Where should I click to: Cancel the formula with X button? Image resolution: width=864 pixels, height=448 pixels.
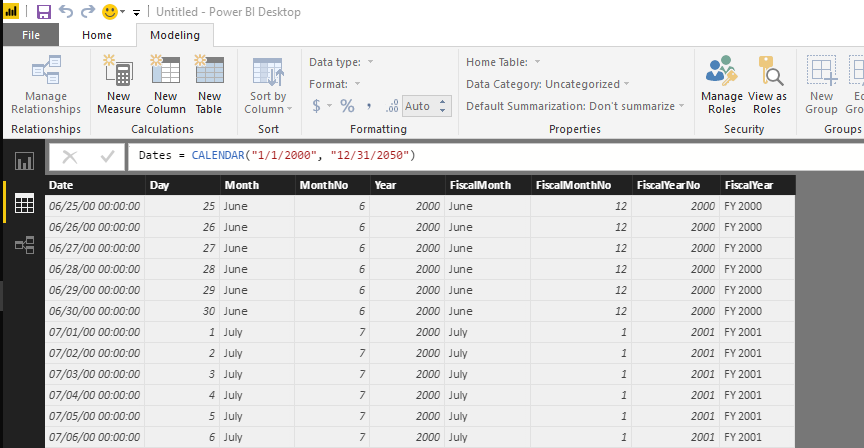[70, 157]
